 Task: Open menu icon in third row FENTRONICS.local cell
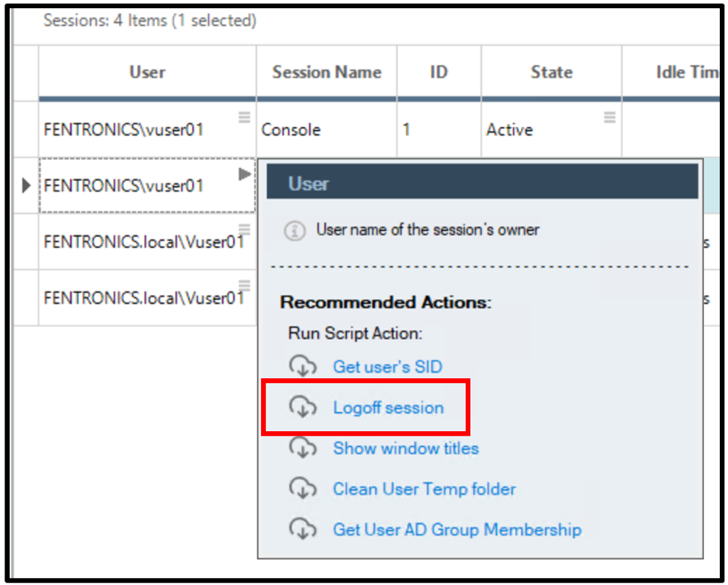[244, 229]
